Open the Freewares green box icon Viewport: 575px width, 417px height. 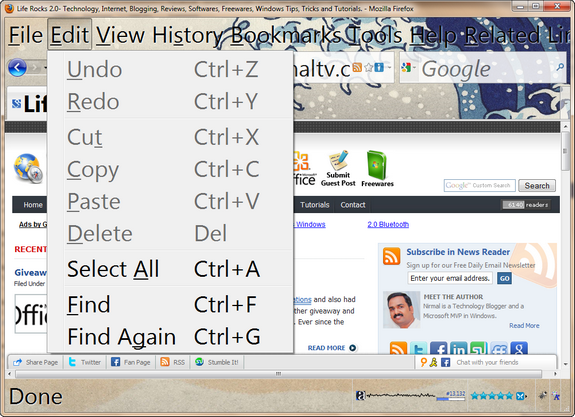(x=377, y=169)
